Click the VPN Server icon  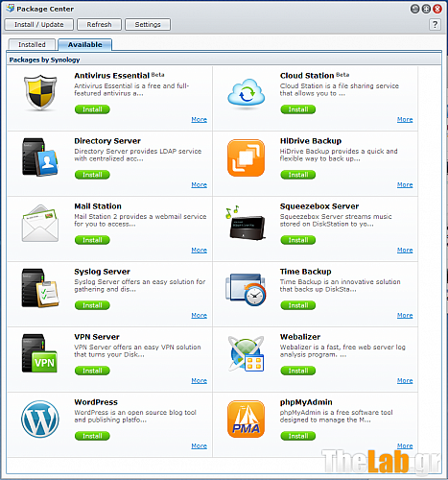(x=39, y=353)
